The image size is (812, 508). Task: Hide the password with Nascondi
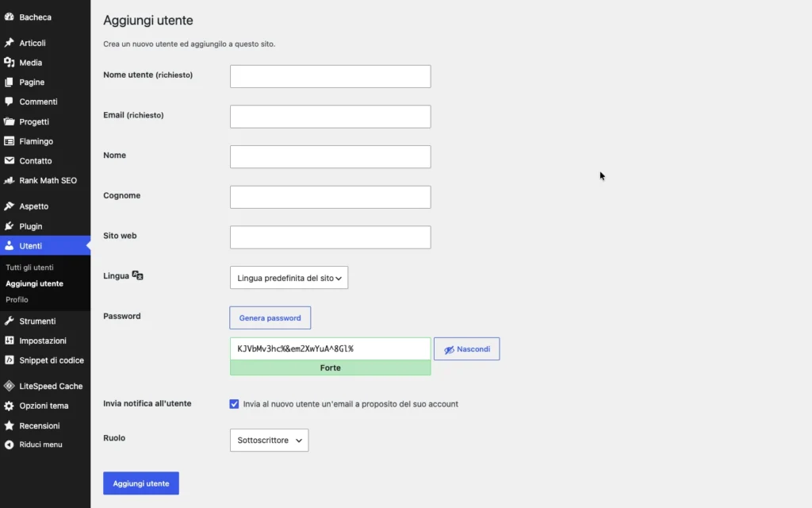466,349
